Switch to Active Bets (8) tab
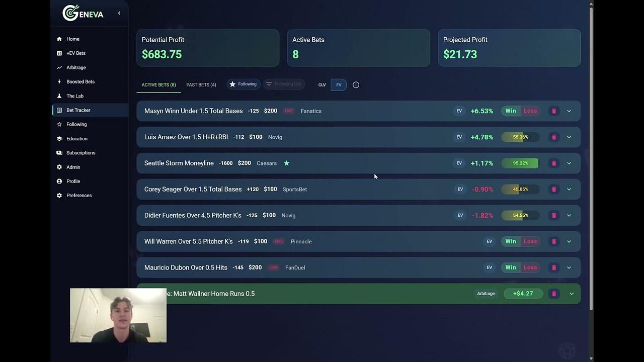The height and width of the screenshot is (362, 644). pos(158,85)
